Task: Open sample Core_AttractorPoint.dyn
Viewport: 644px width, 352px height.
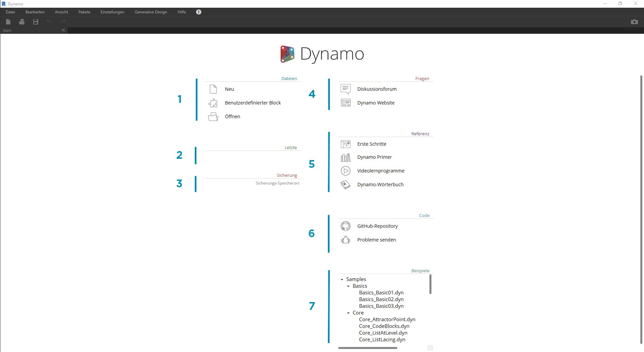Action: point(387,320)
